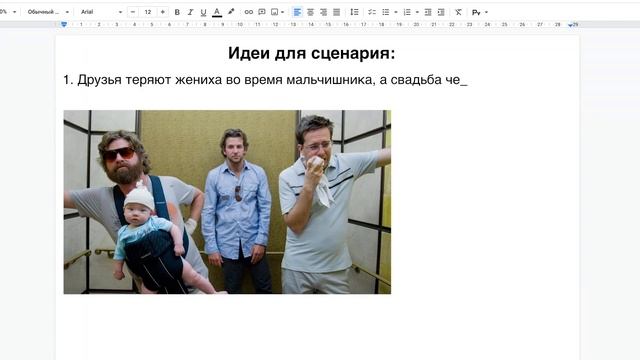This screenshot has width=640, height=360.
Task: Click the heading 'Идеи для сценария:'
Action: click(x=311, y=53)
